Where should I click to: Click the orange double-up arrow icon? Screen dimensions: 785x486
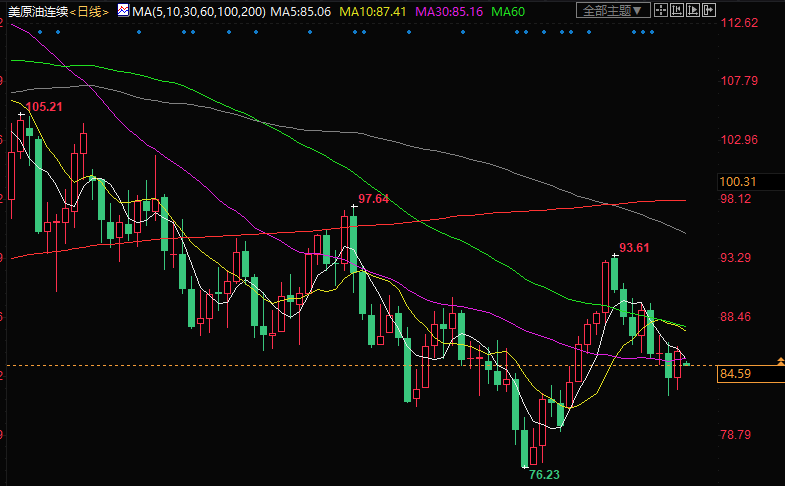click(779, 360)
